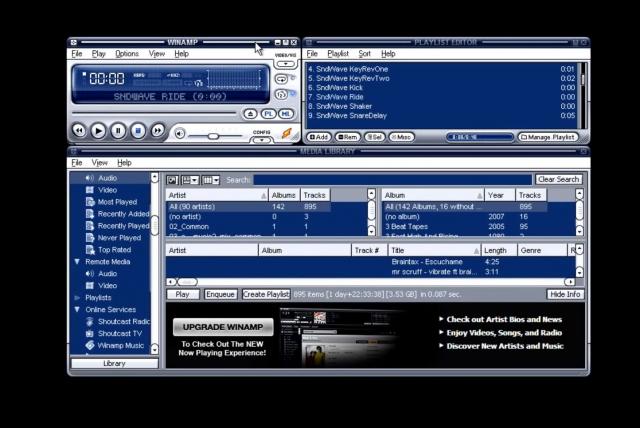Open the Options menu in Winamp
The image size is (640, 428).
(x=127, y=54)
